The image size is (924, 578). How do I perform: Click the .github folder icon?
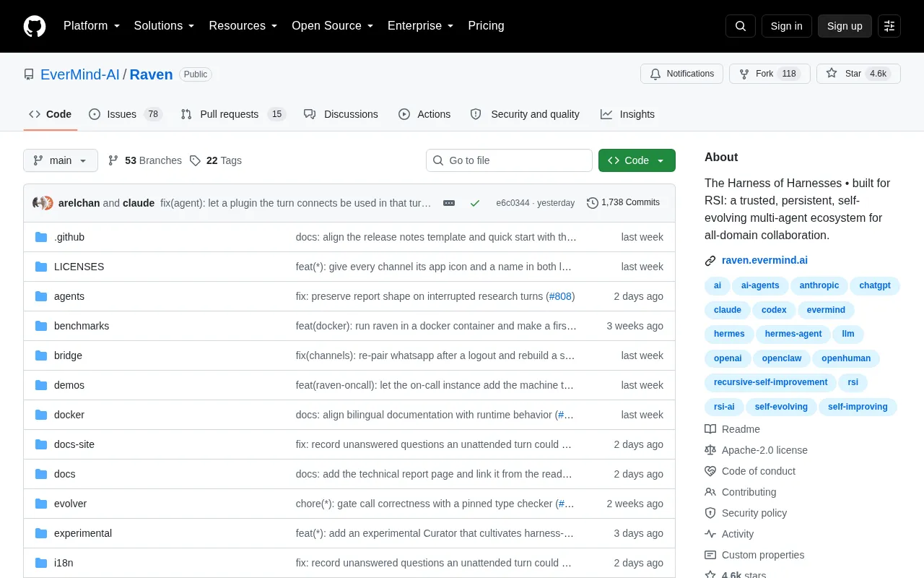pos(41,237)
